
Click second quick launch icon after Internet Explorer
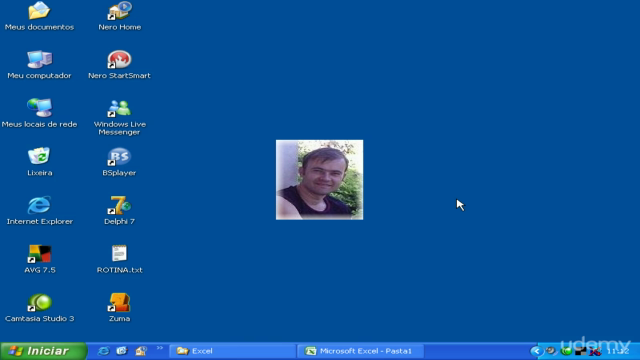pos(122,351)
